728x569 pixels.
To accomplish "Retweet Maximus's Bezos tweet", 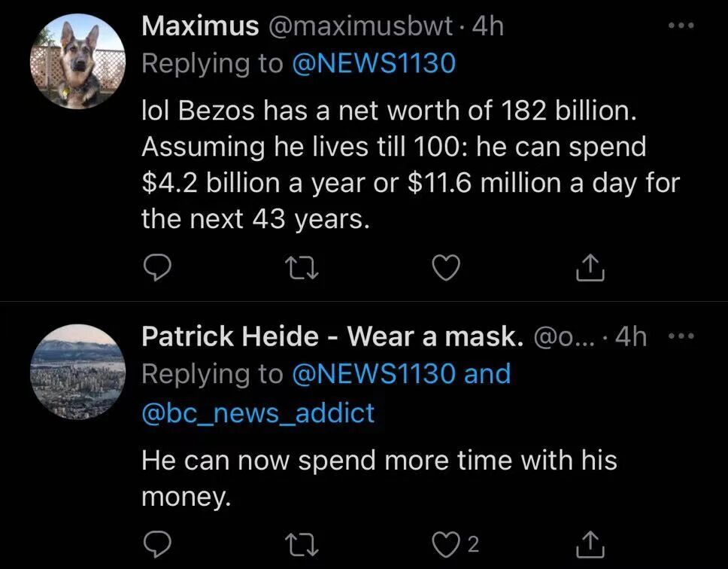I will click(x=301, y=268).
